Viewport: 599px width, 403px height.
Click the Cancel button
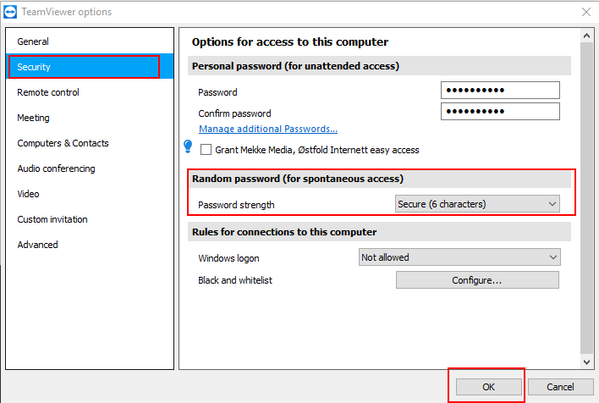click(560, 387)
